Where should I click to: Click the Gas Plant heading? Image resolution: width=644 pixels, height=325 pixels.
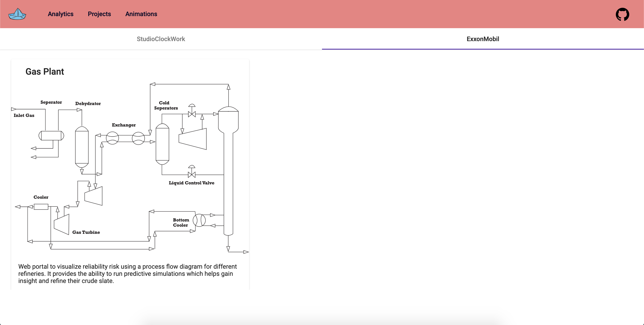click(x=44, y=72)
